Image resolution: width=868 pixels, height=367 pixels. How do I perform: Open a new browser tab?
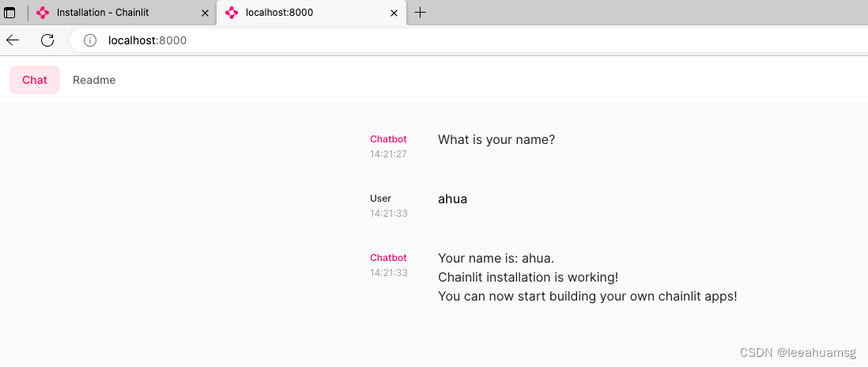coord(420,12)
